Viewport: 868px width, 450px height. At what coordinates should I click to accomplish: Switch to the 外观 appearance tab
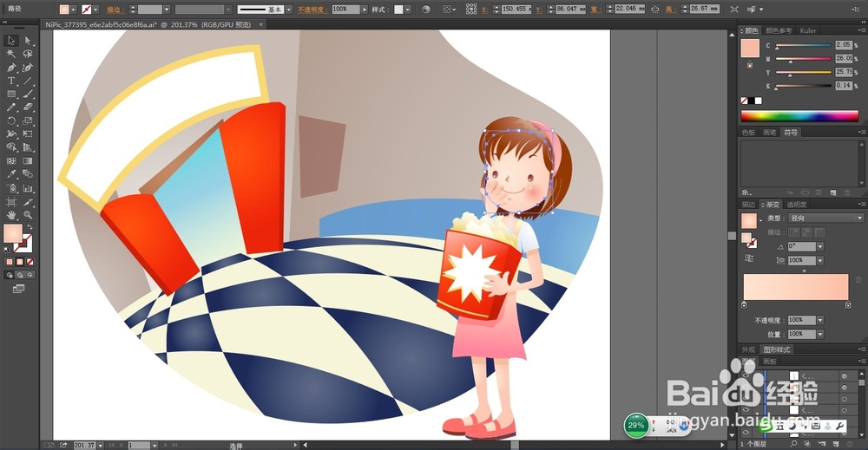pyautogui.click(x=748, y=349)
